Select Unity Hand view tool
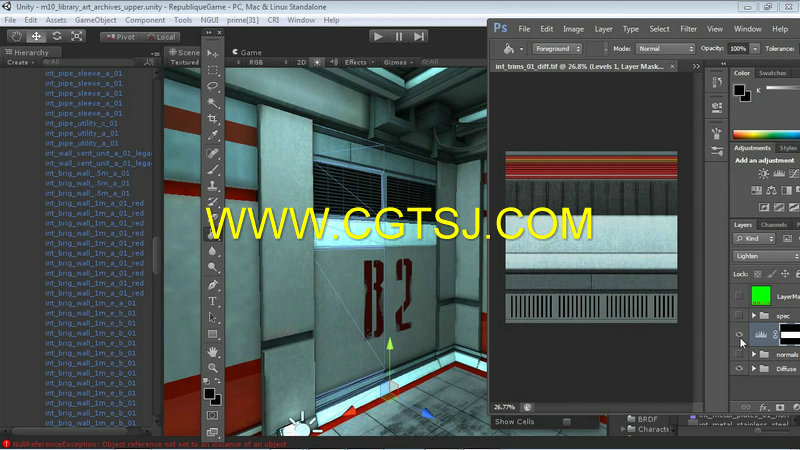Screen dimensions: 800x450 16,36
